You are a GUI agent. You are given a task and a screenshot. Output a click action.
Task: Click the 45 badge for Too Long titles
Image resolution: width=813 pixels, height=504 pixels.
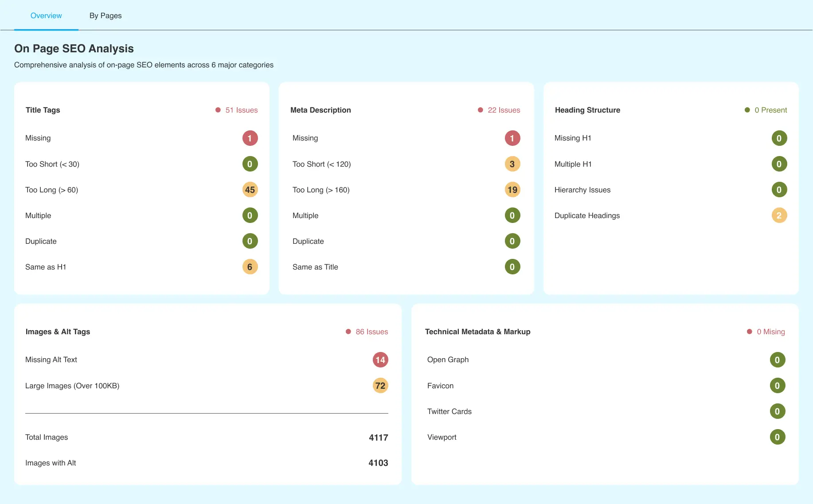tap(250, 190)
